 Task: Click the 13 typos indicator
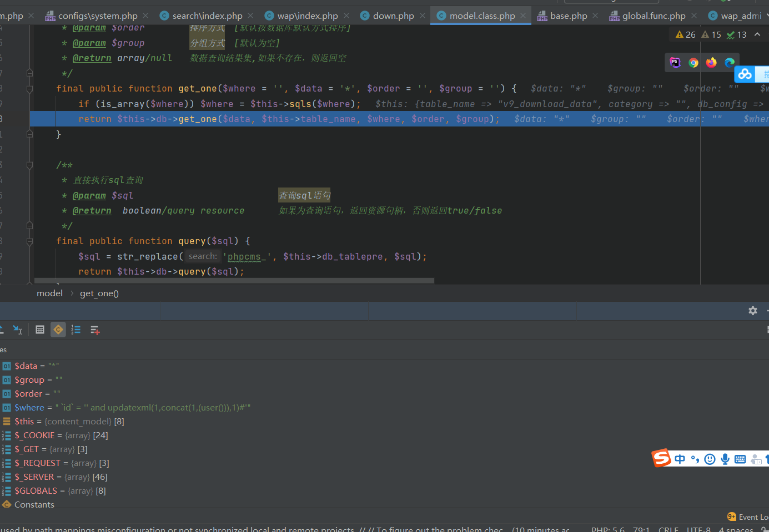coord(737,34)
